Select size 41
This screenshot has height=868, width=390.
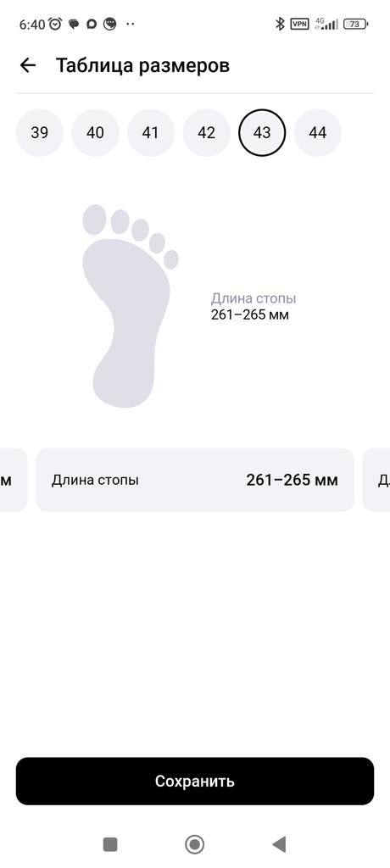tap(151, 133)
